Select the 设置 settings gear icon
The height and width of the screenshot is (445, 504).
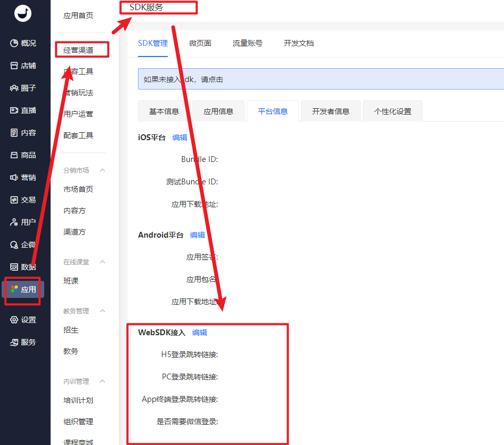click(14, 320)
